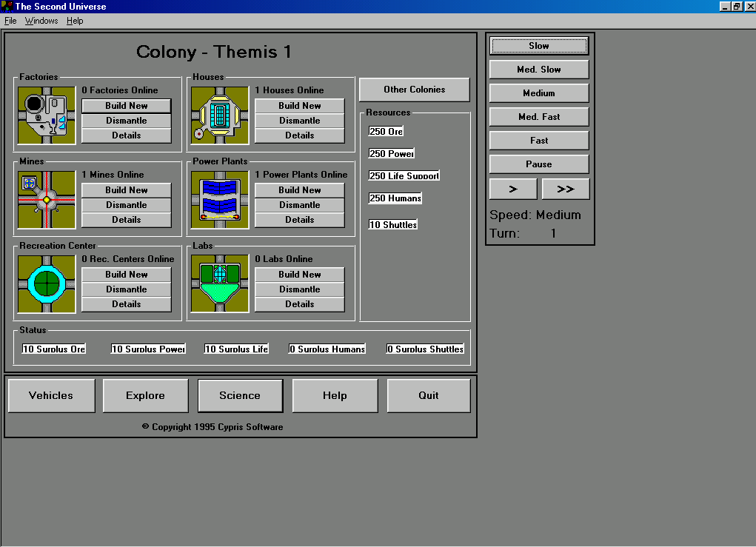Click the 1 Mines Online label

point(113,175)
